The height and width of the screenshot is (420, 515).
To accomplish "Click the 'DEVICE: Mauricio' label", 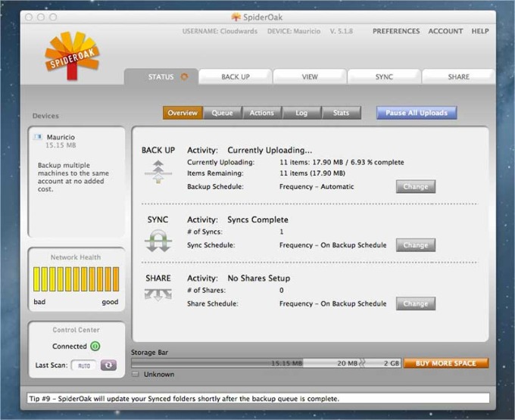I will (x=294, y=31).
